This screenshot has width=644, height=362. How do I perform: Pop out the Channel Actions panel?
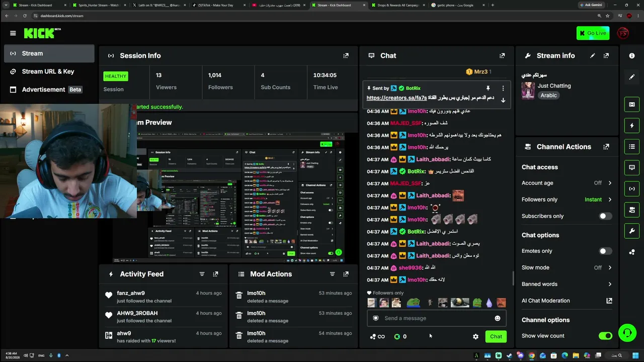click(606, 147)
